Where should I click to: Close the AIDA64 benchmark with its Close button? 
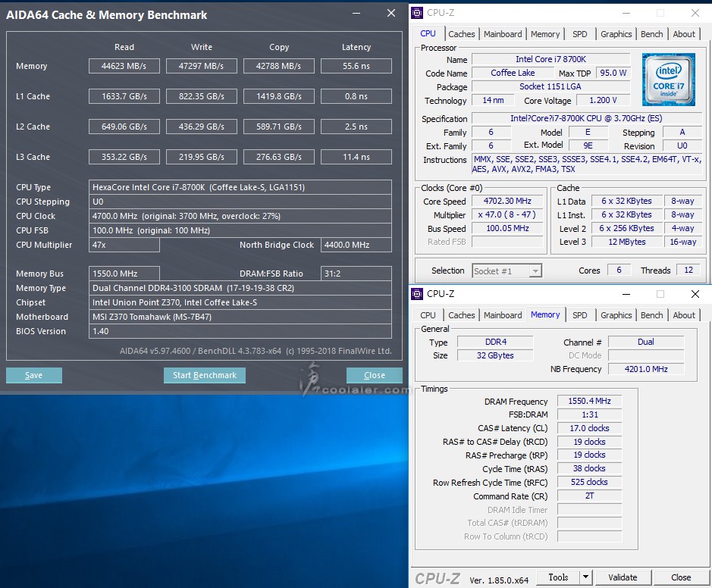(374, 375)
